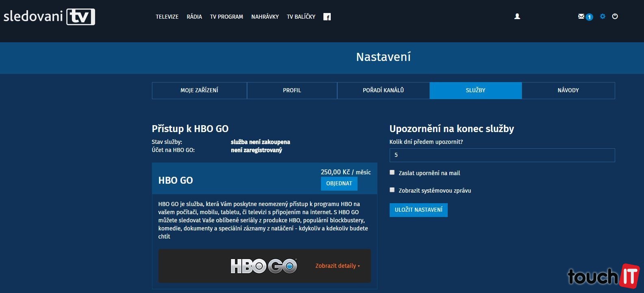Click the unread message count badge

(589, 17)
